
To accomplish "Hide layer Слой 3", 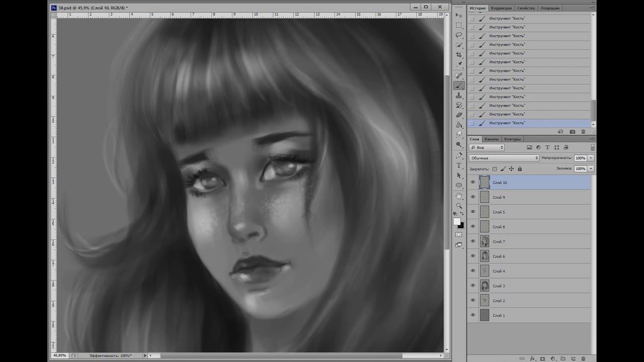I will coord(473,286).
